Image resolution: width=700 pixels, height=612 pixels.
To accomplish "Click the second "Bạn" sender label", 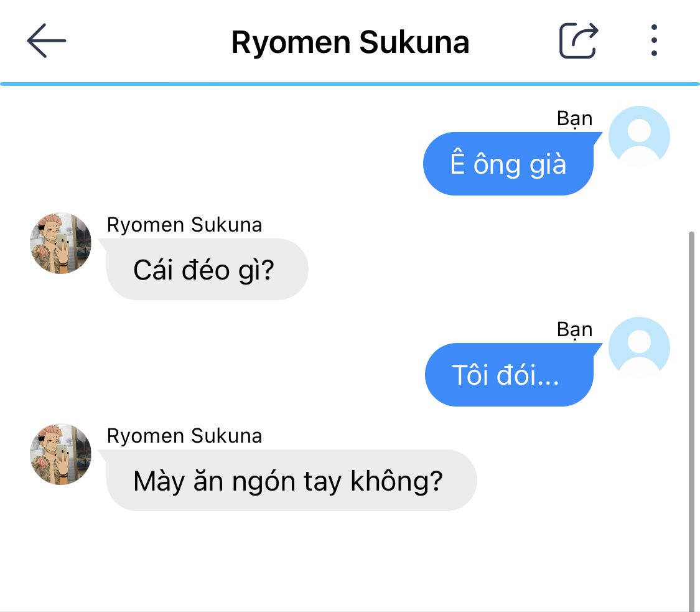I will (x=574, y=330).
